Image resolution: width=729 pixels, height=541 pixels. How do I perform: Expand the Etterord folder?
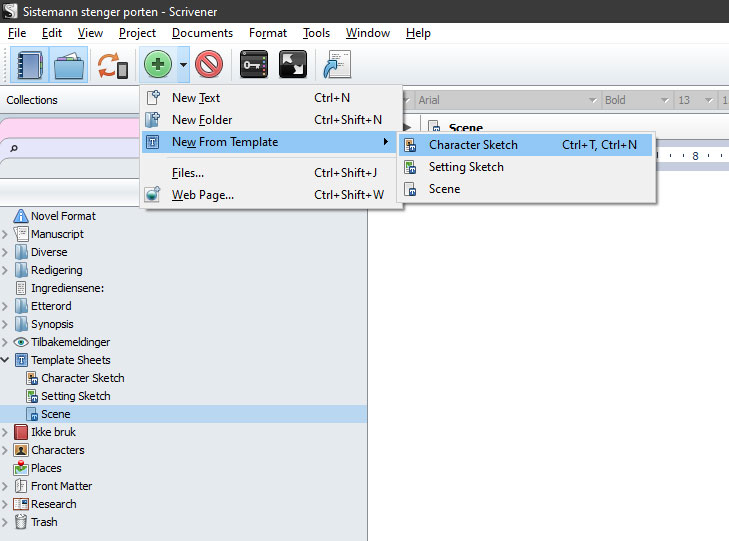pos(5,306)
